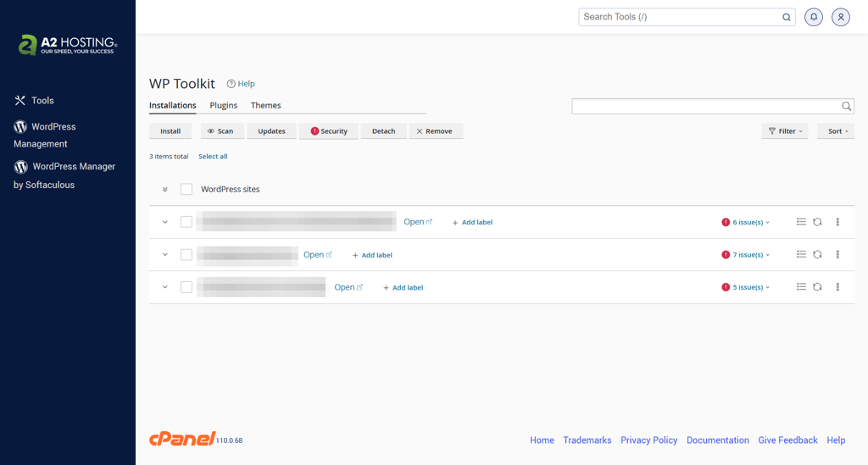Open three-dot menu in 5 issues row
868x465 pixels.
pyautogui.click(x=837, y=286)
